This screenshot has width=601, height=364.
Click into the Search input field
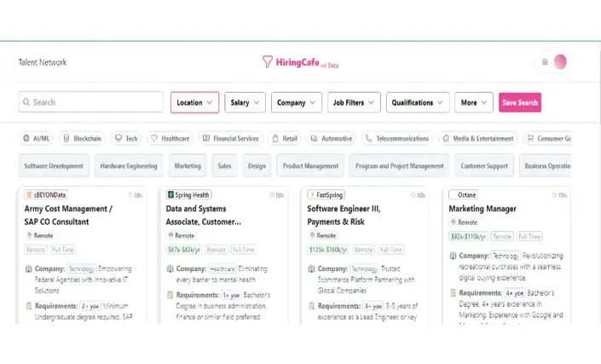[x=91, y=102]
